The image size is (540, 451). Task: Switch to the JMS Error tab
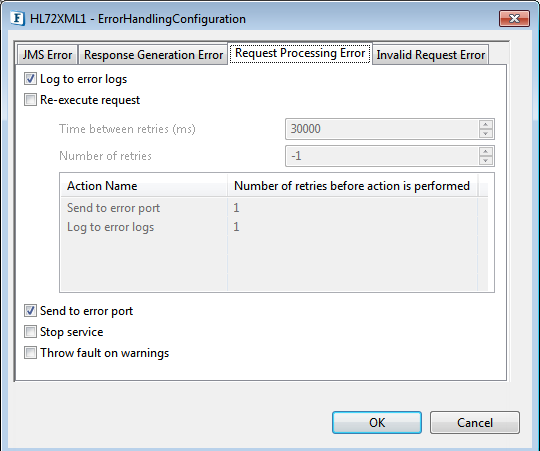coord(48,55)
